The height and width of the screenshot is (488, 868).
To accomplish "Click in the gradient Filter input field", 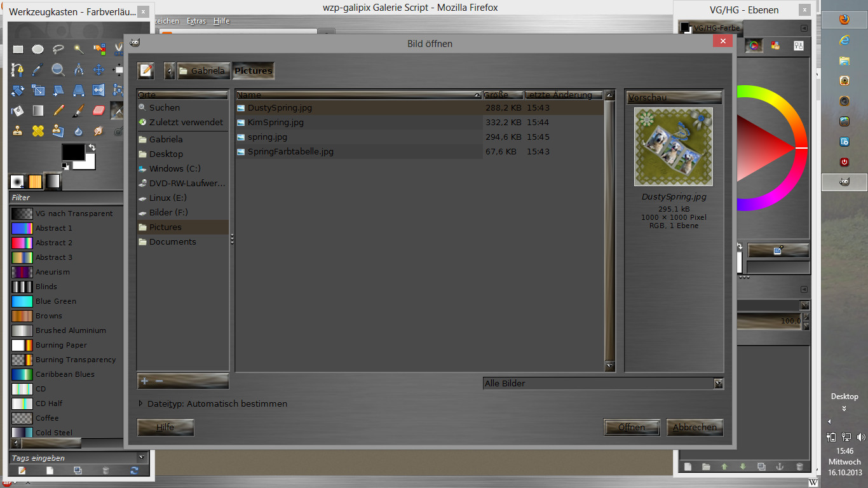I will point(67,198).
